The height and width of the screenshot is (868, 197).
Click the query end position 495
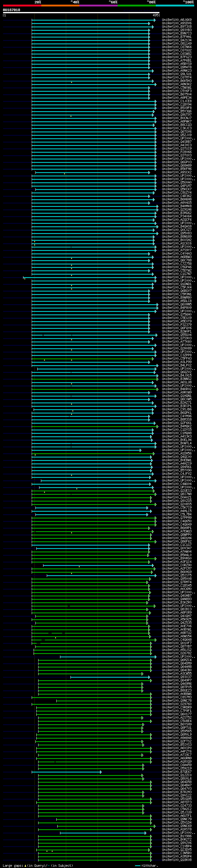click(155, 15)
